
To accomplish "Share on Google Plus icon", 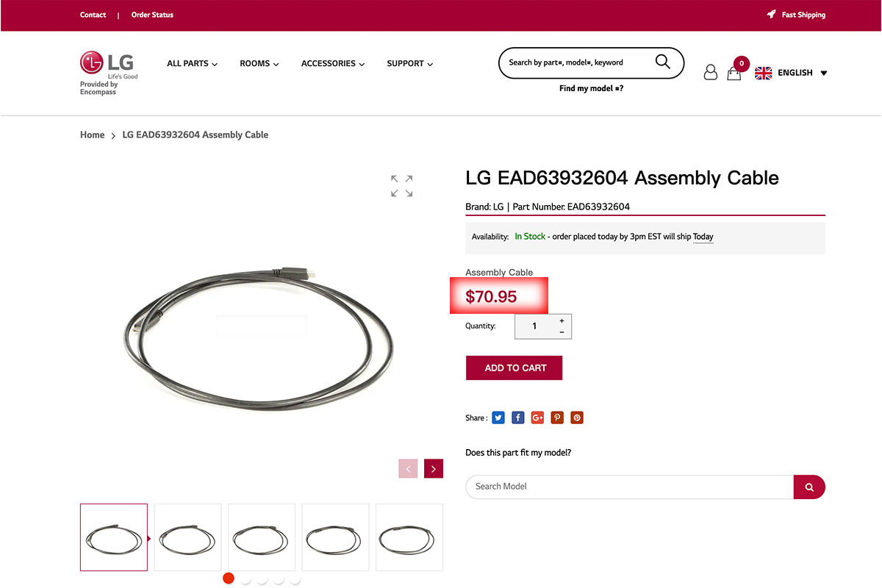I will click(x=537, y=417).
